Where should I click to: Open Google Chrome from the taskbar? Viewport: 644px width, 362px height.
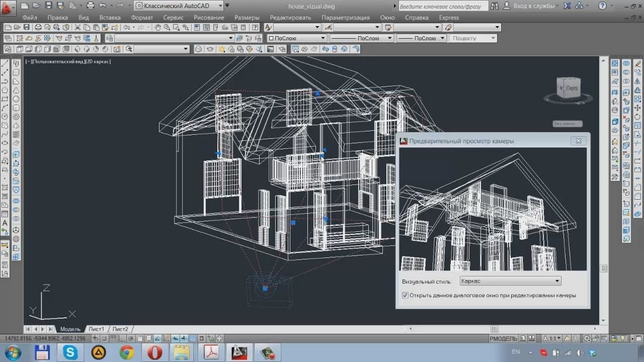126,352
